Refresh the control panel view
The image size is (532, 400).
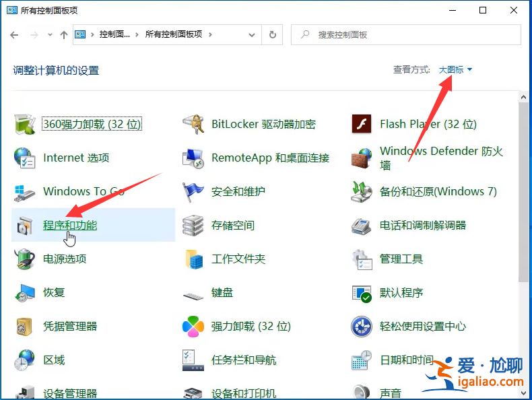[273, 34]
